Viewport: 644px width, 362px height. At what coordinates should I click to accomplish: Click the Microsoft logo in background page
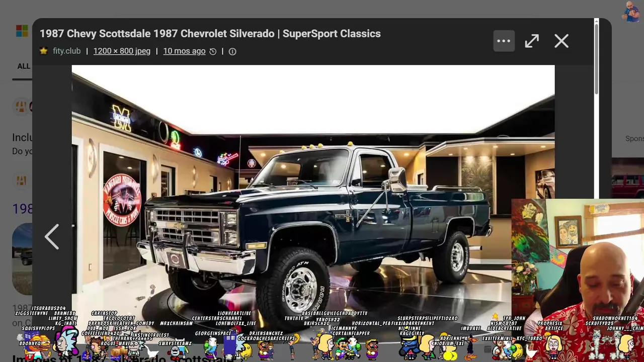tap(22, 31)
